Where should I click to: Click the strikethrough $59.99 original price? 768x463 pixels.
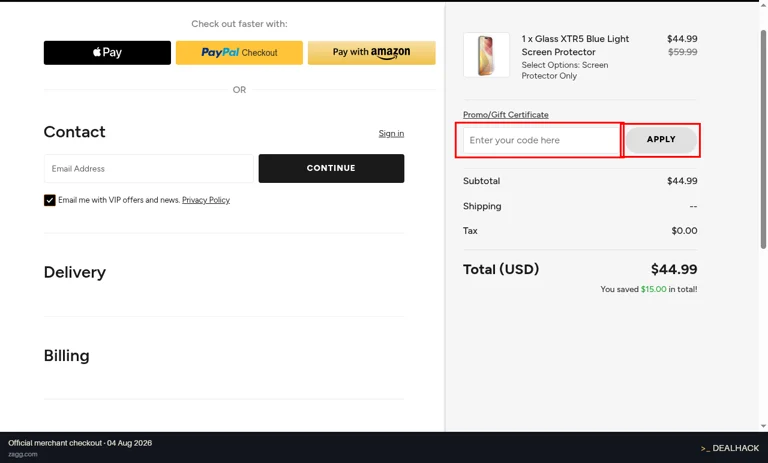click(x=682, y=52)
